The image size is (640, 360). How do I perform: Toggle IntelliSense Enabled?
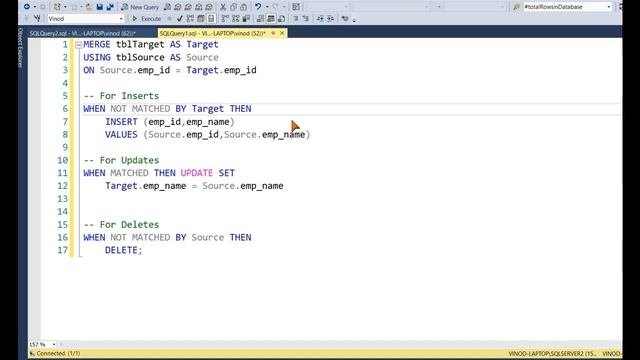211,19
